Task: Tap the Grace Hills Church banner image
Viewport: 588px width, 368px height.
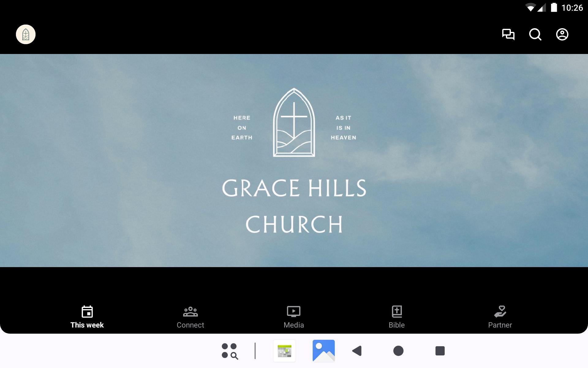Action: click(294, 160)
